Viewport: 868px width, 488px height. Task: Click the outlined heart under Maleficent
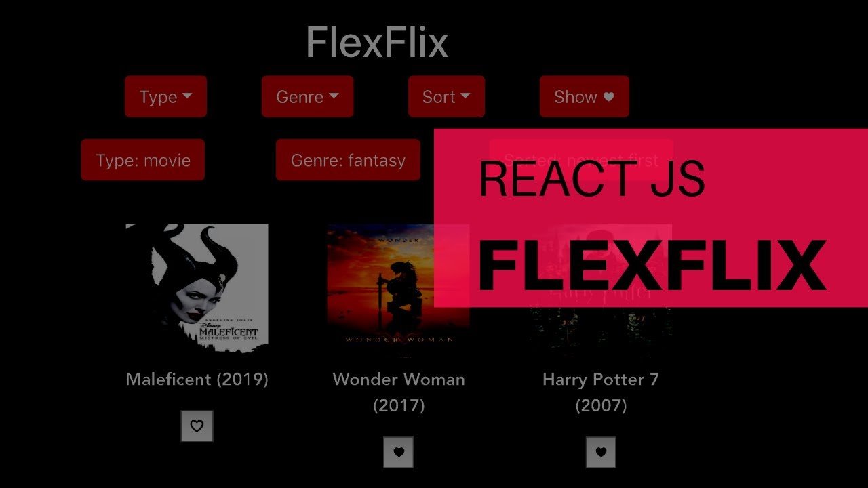click(x=197, y=426)
